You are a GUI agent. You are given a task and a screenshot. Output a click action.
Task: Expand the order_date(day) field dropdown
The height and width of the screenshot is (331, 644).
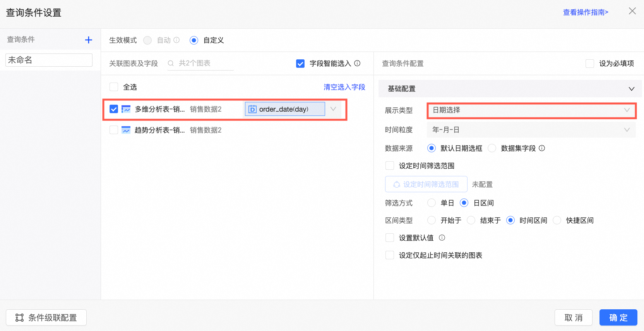[333, 109]
